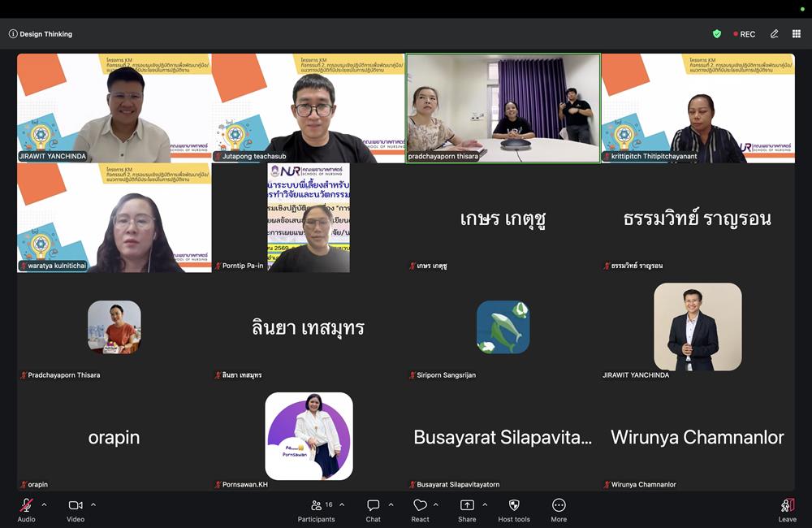Click the annotate pencil icon at top
812x528 pixels.
click(774, 33)
